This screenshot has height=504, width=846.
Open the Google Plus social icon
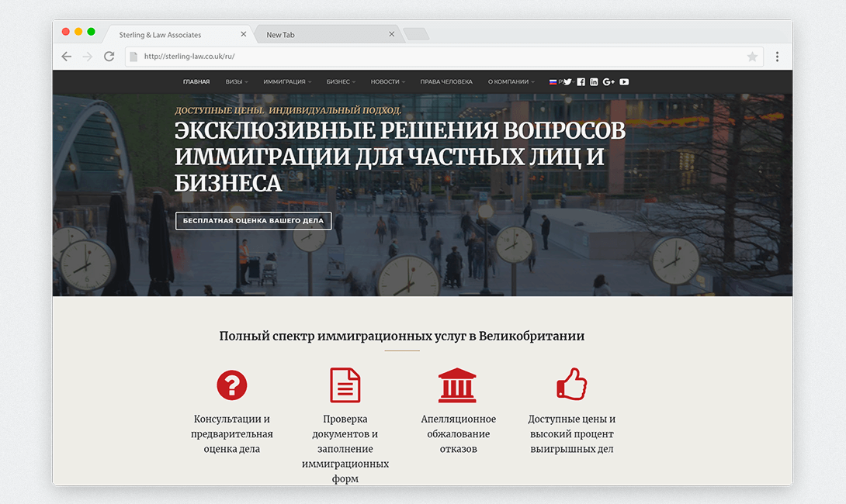tap(608, 82)
